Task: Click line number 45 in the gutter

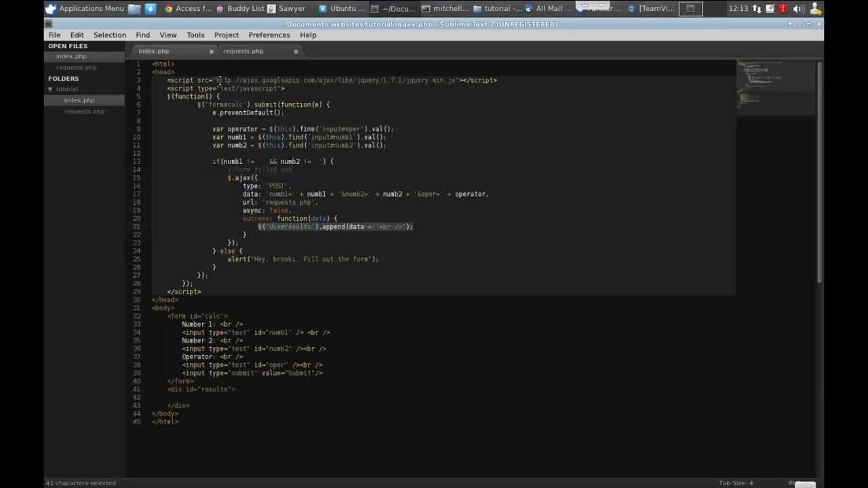Action: pyautogui.click(x=137, y=422)
